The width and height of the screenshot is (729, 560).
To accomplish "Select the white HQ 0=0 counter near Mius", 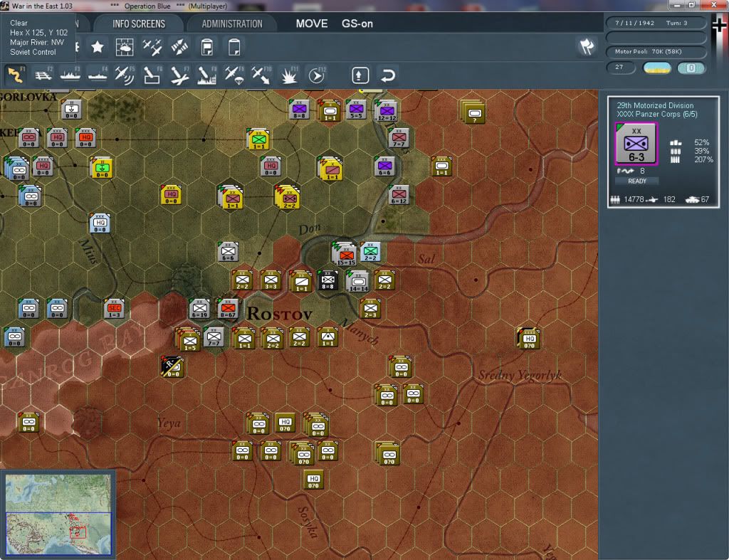I will tap(100, 223).
